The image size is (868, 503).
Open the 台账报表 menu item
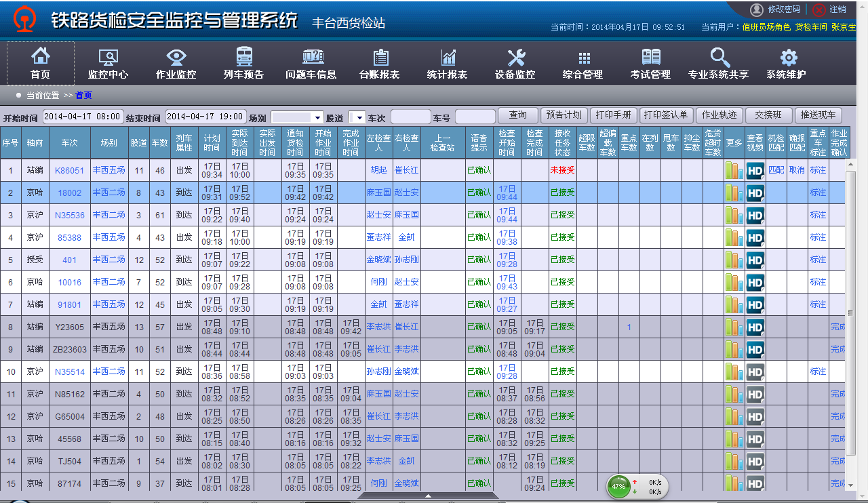380,64
